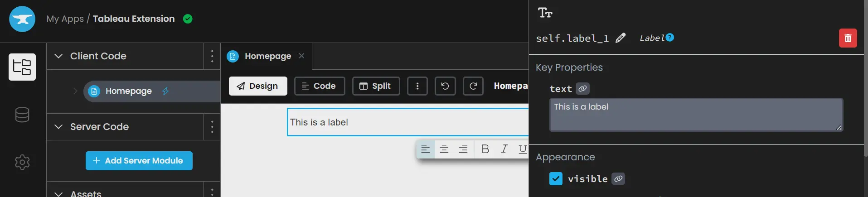
Task: Open the settings gear in sidebar
Action: pos(22,162)
